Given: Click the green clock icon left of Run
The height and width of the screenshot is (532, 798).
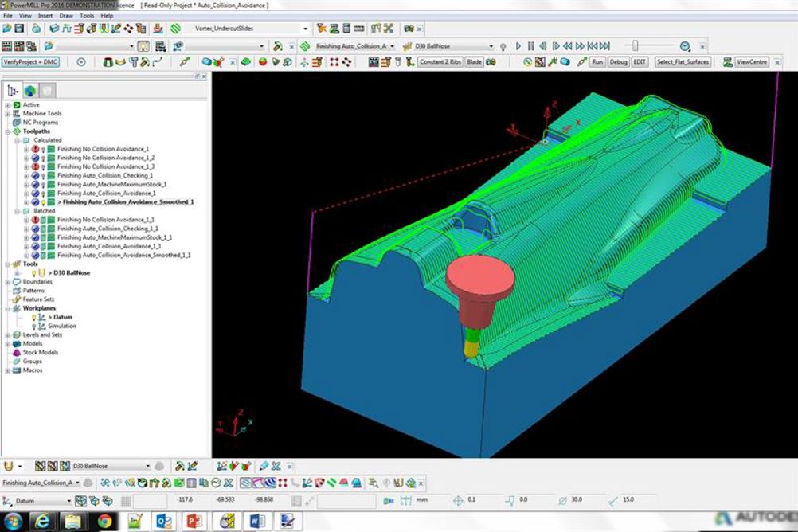Looking at the screenshot, I should pos(528,62).
